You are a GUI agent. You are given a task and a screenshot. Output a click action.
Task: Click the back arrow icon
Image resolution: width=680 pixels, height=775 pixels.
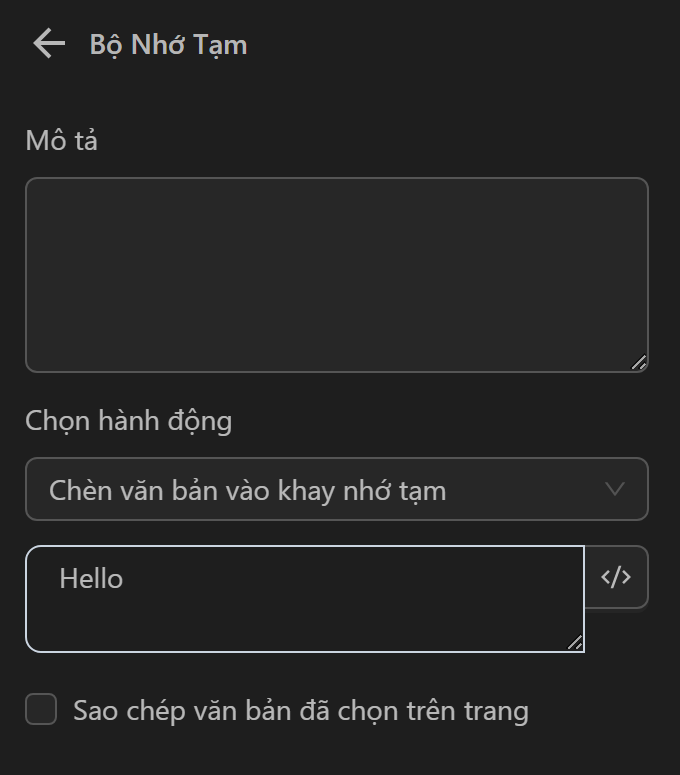[48, 44]
